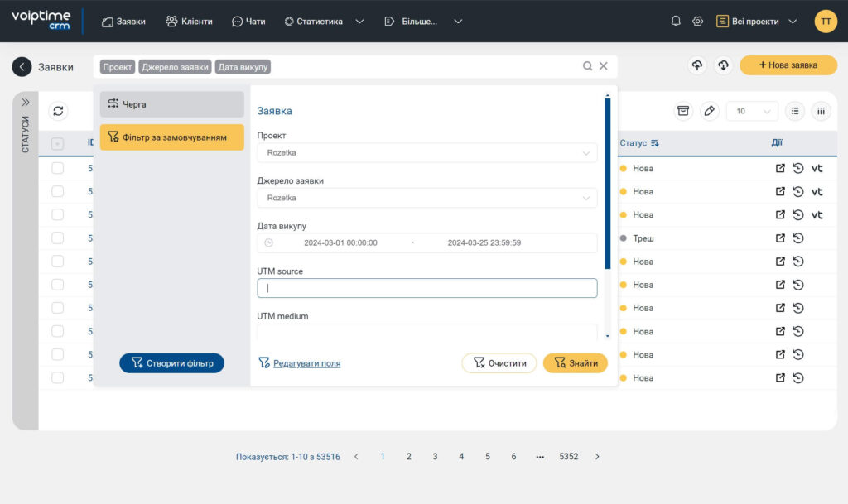Go to previous page arrow

[356, 457]
